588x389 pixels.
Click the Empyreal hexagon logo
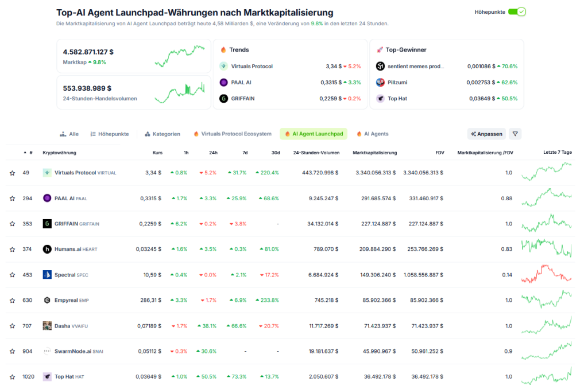tap(47, 300)
